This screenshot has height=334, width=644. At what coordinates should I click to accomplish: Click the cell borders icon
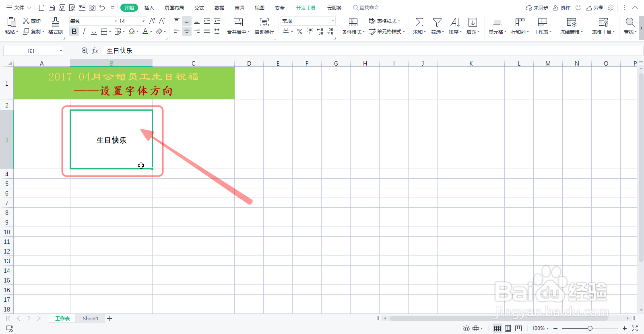[104, 31]
